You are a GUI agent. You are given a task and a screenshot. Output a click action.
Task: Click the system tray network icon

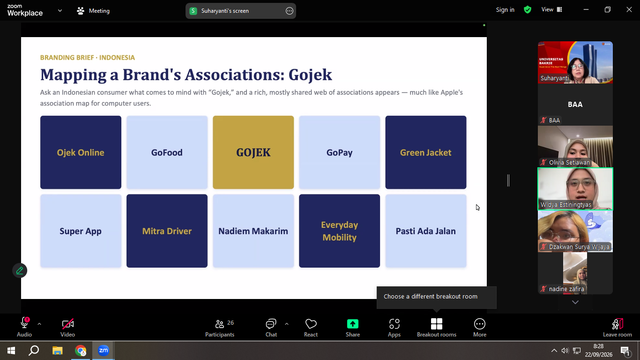click(x=577, y=351)
